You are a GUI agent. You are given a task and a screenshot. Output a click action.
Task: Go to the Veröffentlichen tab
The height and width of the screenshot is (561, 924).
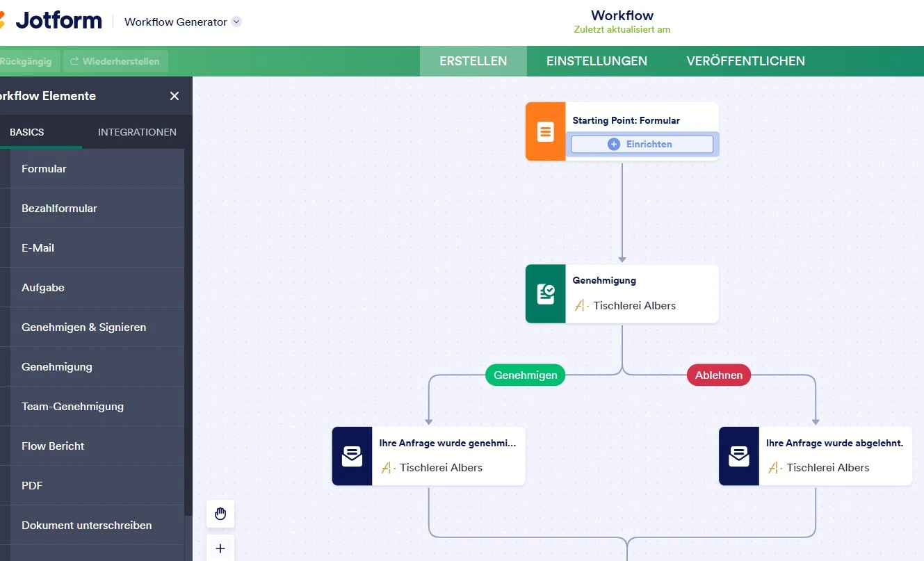(745, 61)
